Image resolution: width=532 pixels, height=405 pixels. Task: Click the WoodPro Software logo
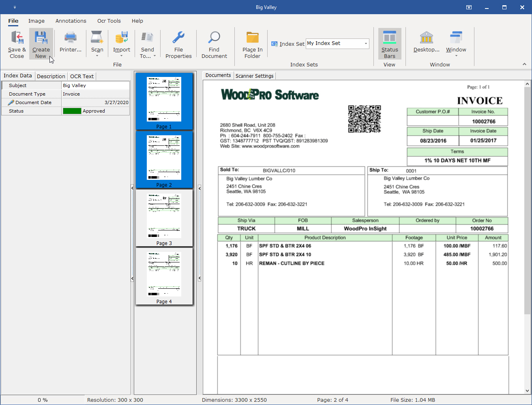[x=270, y=94]
